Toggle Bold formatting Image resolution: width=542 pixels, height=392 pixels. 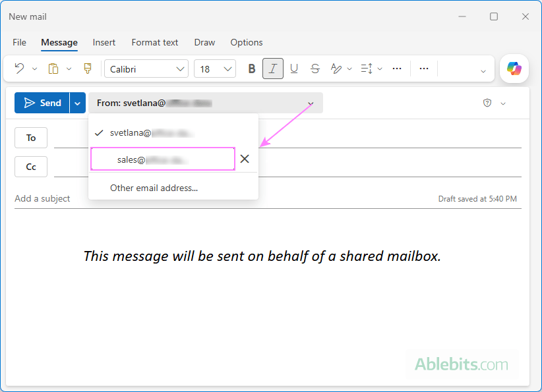click(252, 69)
